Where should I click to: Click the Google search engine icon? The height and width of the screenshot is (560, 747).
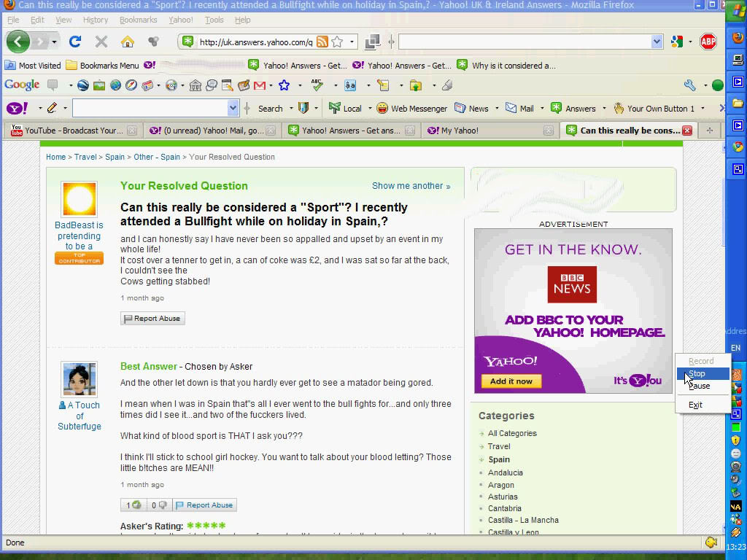click(x=676, y=42)
